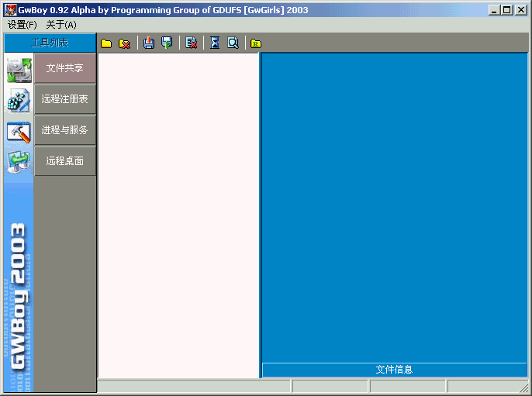Viewport: 532px width, 396px height.
Task: Click the 文件信息 panel header
Action: (x=394, y=370)
